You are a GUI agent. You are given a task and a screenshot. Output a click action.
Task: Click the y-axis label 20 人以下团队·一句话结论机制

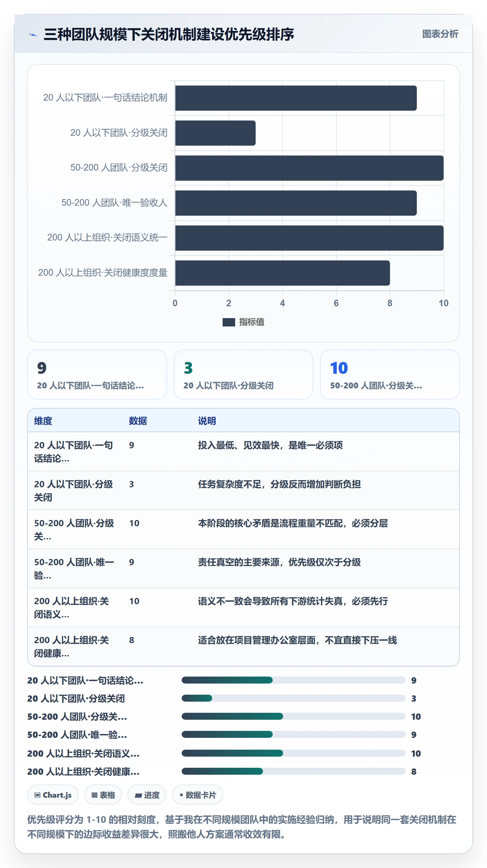coord(105,98)
